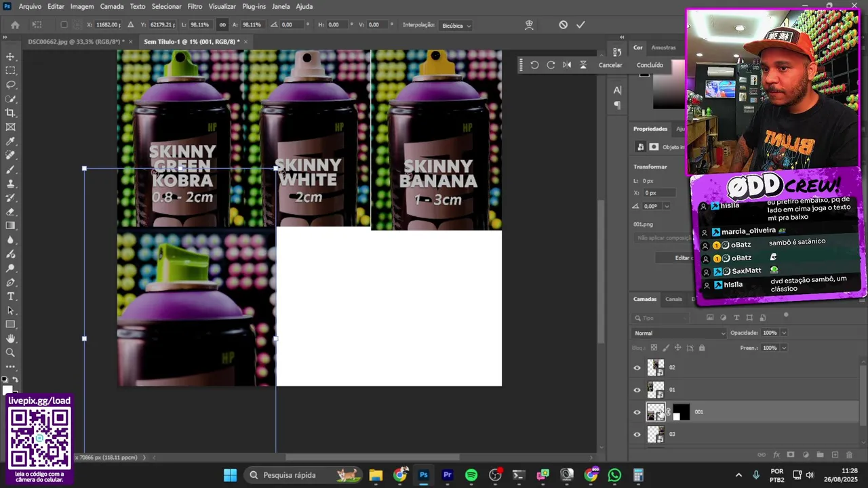Create a new adjustment layer icon
Screen dimensions: 868x488
tap(806, 455)
